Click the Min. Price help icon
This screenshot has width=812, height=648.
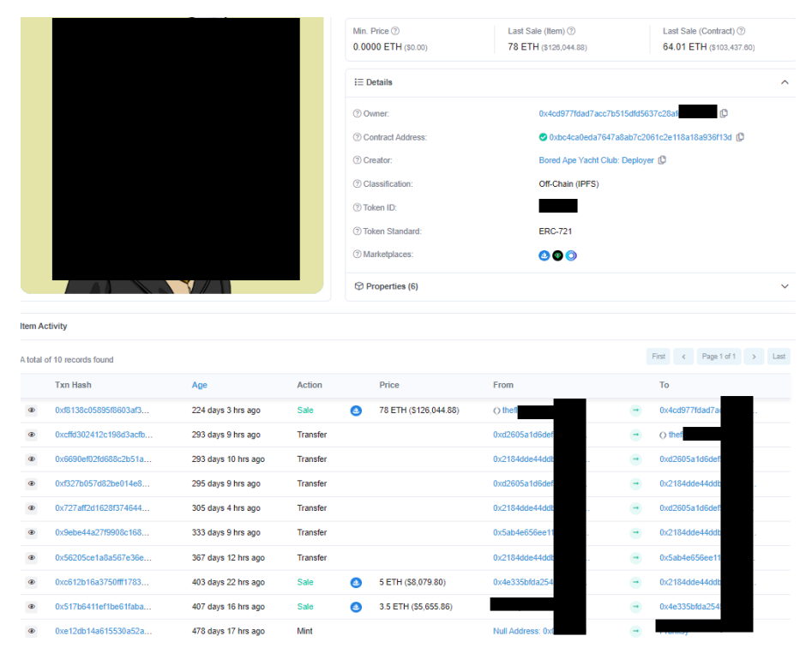pyautogui.click(x=395, y=31)
